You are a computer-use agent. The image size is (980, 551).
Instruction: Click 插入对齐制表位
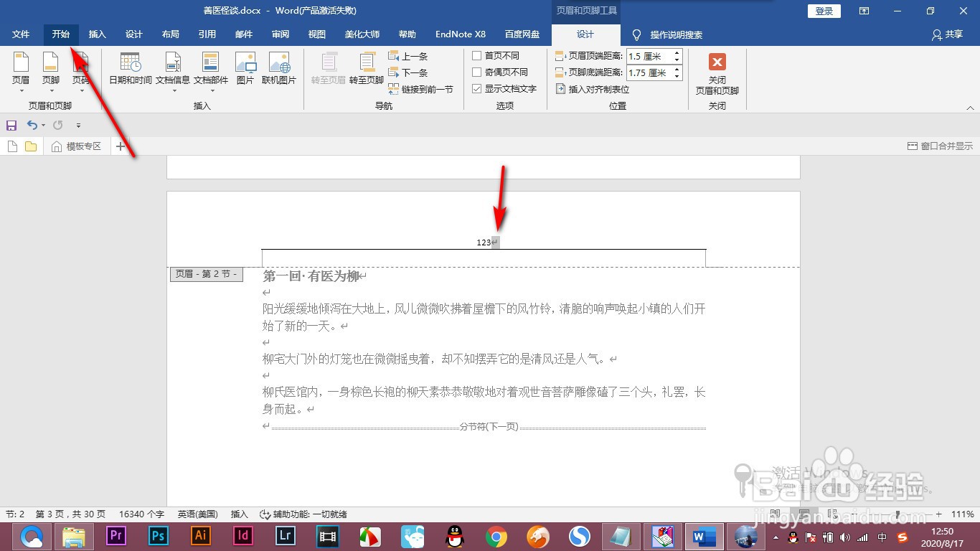tap(593, 89)
